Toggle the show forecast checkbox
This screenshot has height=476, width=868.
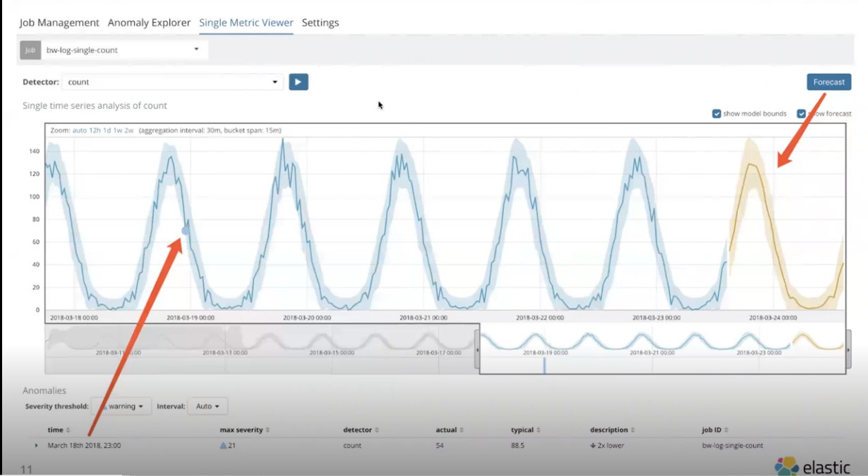[x=801, y=114]
